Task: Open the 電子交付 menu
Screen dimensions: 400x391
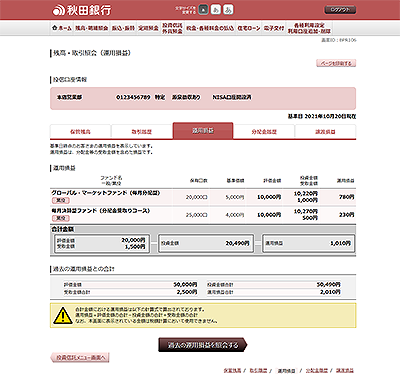Action: pyautogui.click(x=274, y=28)
